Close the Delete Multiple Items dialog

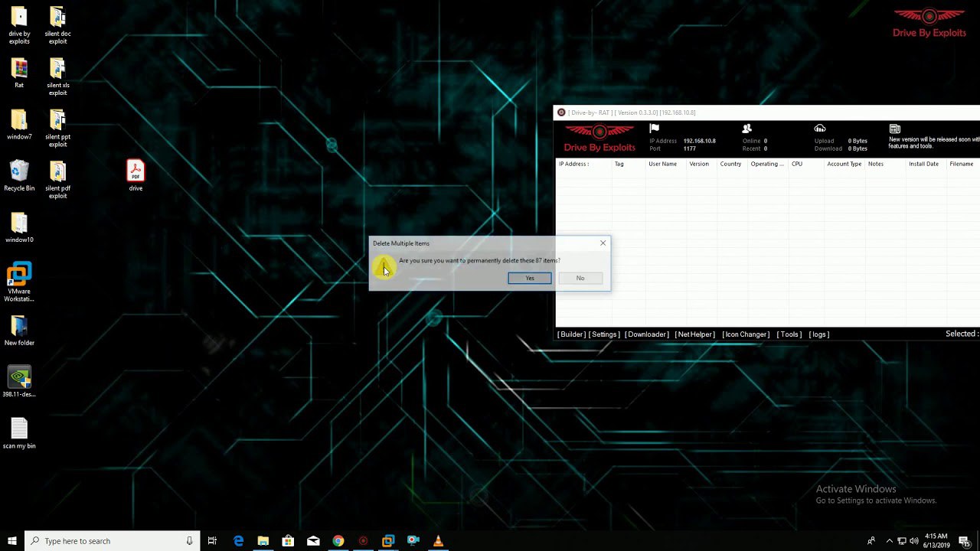coord(603,243)
